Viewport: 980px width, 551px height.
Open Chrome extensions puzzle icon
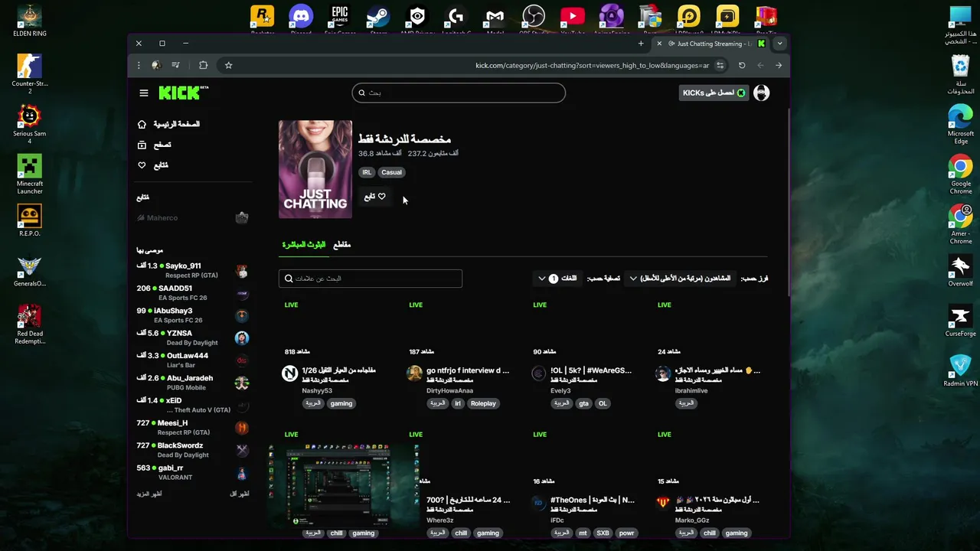point(203,65)
